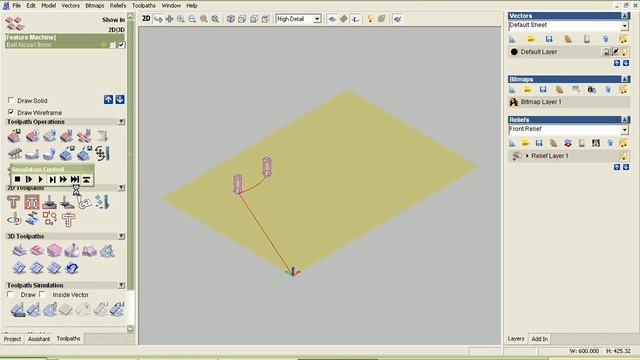The width and height of the screenshot is (640, 360).
Task: Collapse the Toolpath Simulation section
Action: point(121,285)
